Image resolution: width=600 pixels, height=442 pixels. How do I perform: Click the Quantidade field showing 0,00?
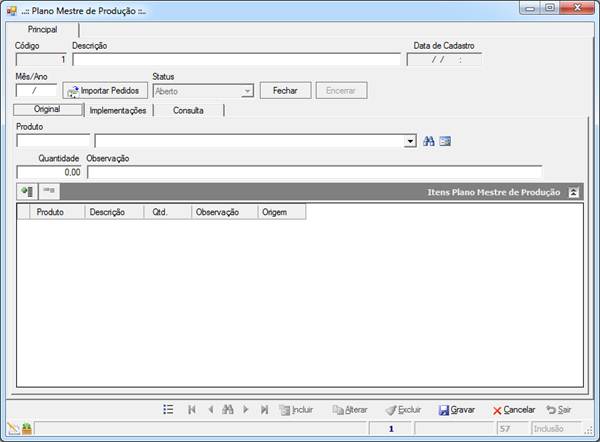(49, 172)
